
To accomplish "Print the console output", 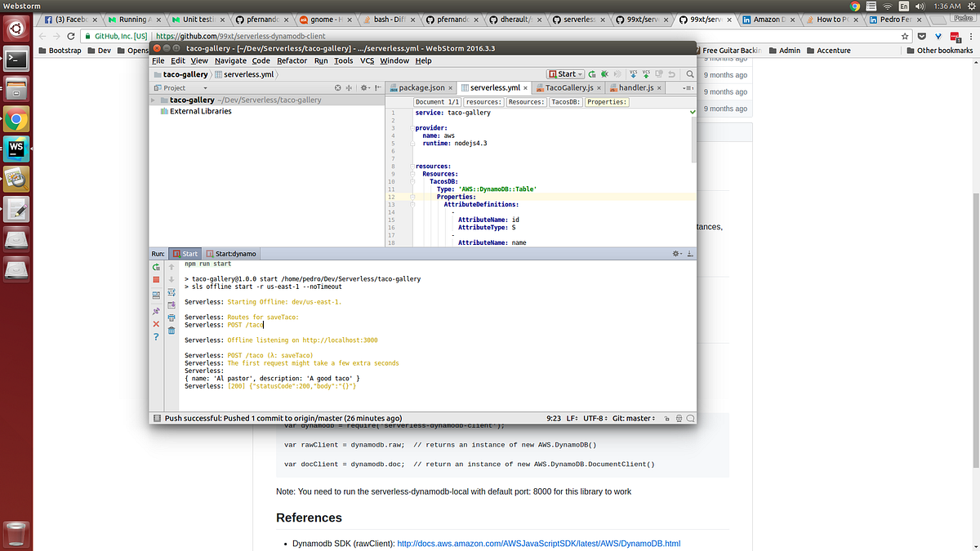I will click(171, 318).
